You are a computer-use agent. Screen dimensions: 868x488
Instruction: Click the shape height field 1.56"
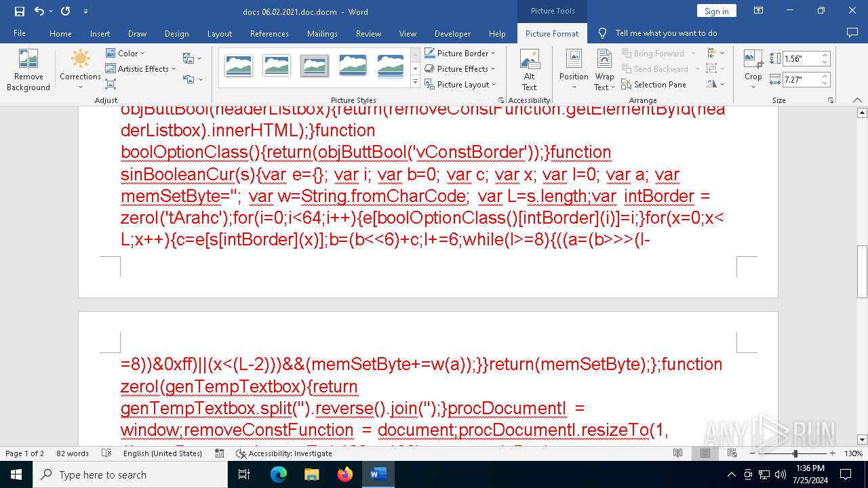click(801, 59)
